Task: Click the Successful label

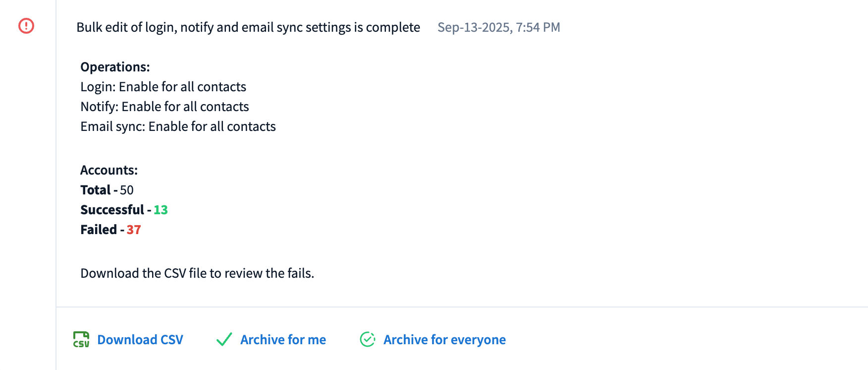Action: [x=112, y=210]
